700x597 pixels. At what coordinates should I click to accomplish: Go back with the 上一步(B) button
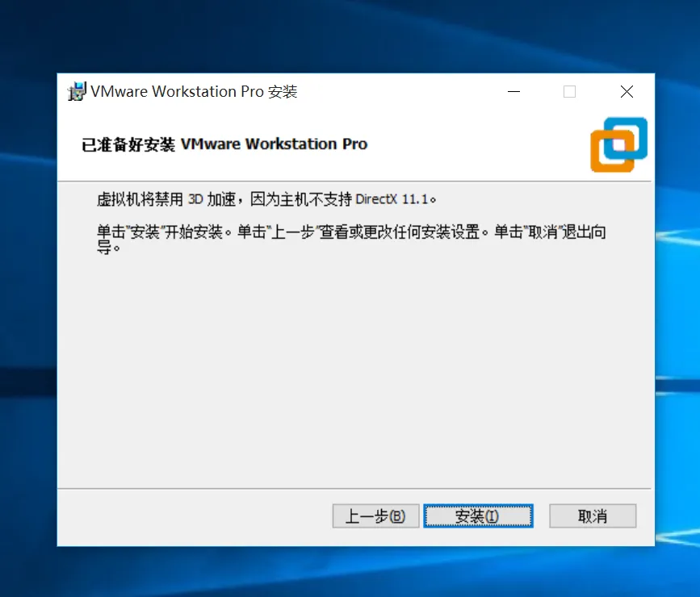375,516
